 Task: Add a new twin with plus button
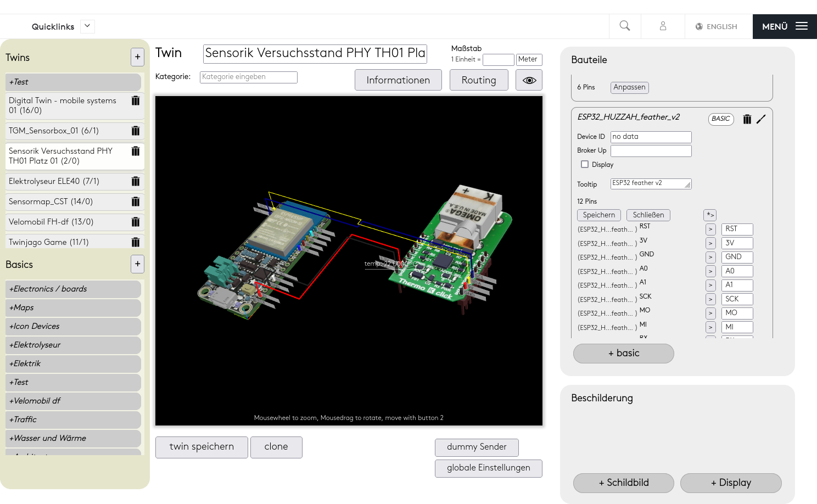coord(137,57)
